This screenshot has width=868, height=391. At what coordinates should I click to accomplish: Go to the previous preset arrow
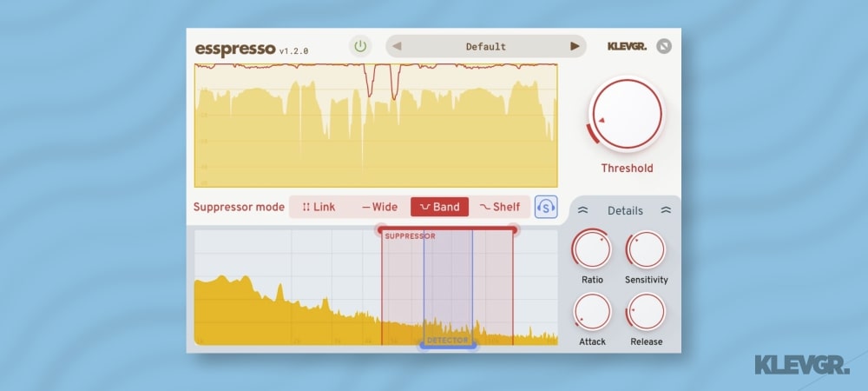[398, 46]
